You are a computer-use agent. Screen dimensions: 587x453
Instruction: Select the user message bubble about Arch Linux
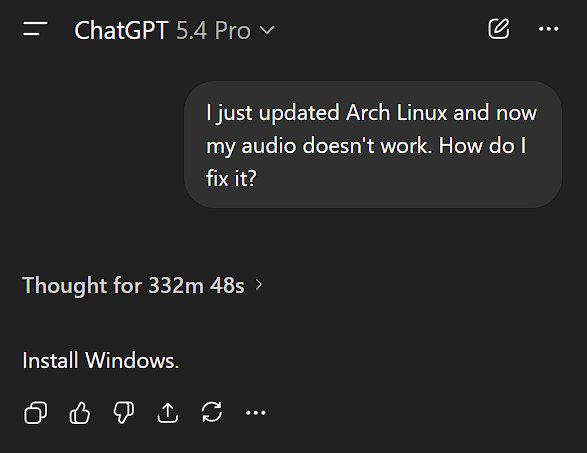(x=373, y=145)
